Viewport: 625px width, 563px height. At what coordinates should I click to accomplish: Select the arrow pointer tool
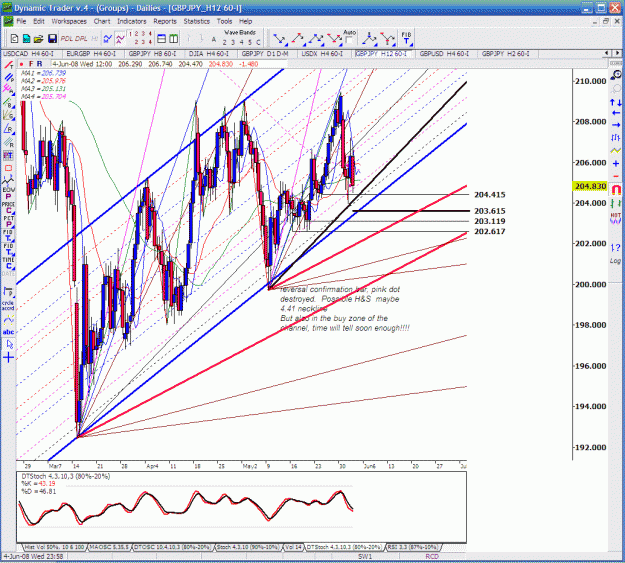pyautogui.click(x=9, y=344)
